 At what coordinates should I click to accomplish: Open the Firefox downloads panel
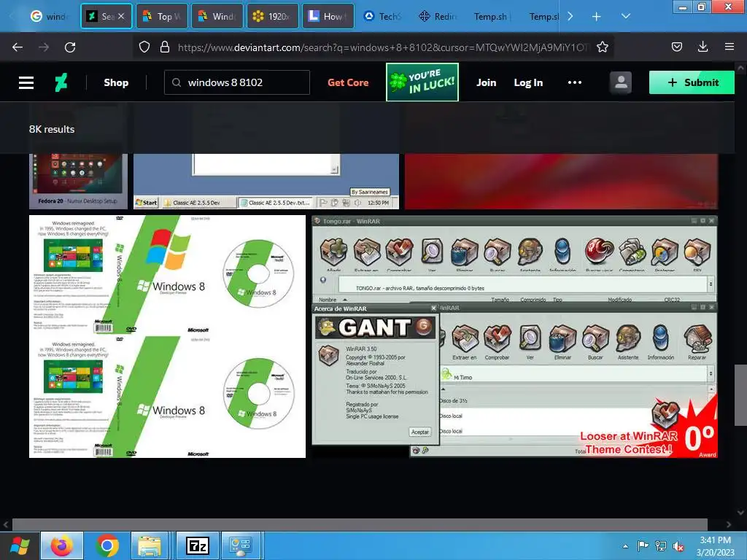[x=703, y=47]
